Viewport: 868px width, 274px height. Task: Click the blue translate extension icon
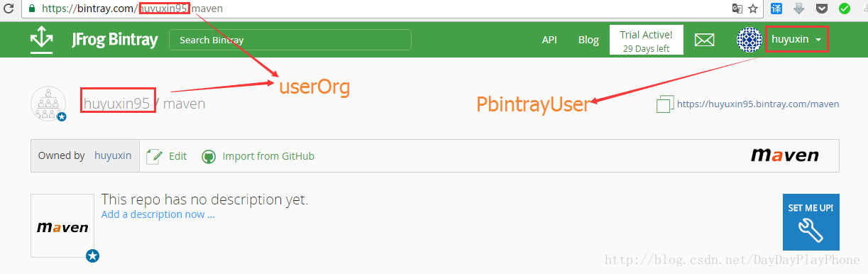pos(776,9)
